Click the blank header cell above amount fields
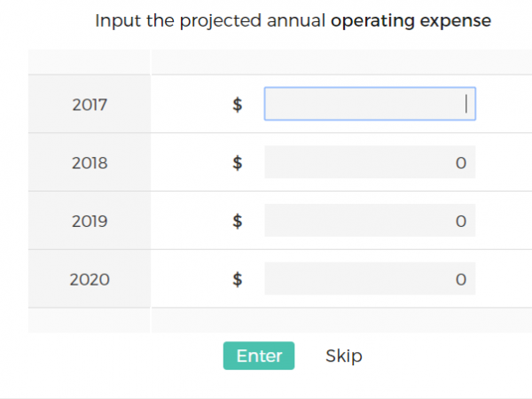532x399 pixels. coord(341,62)
